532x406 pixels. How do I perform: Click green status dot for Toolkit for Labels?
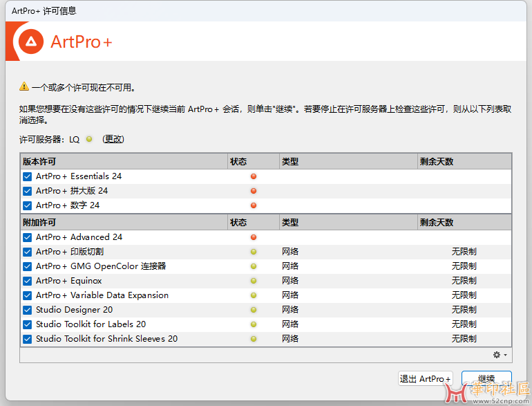coord(254,324)
